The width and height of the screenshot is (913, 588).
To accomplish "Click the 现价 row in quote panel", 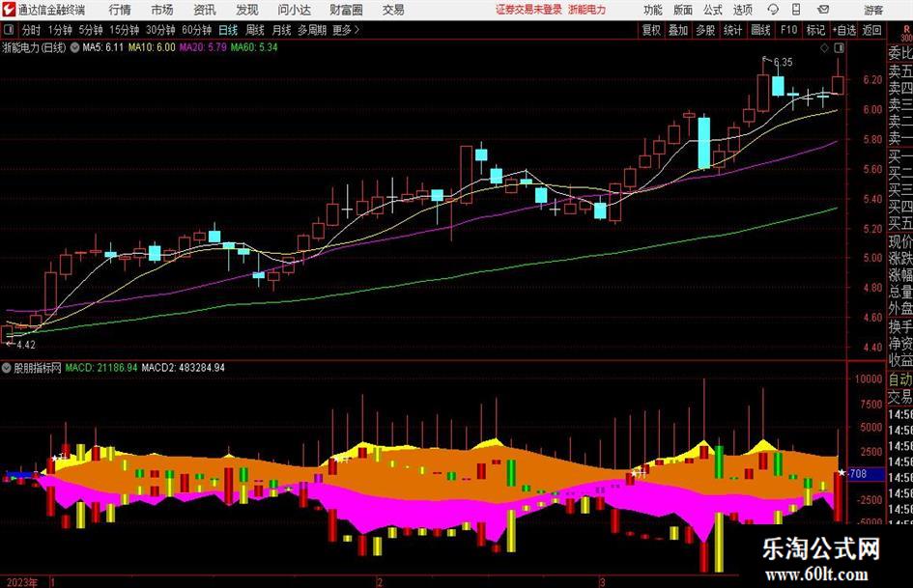I will 899,241.
